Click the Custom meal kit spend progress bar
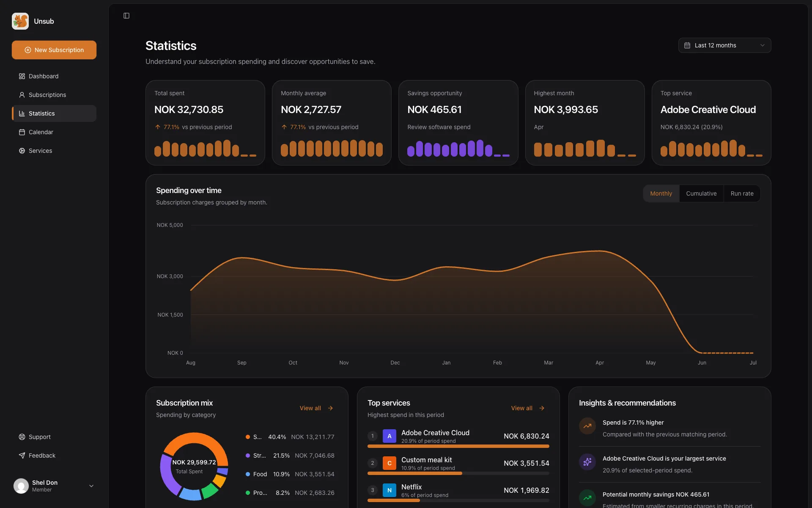812x508 pixels. coord(458,473)
